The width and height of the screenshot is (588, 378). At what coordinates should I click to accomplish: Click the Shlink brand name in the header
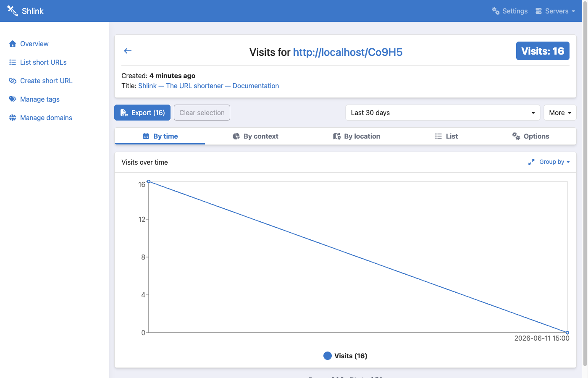tap(33, 11)
